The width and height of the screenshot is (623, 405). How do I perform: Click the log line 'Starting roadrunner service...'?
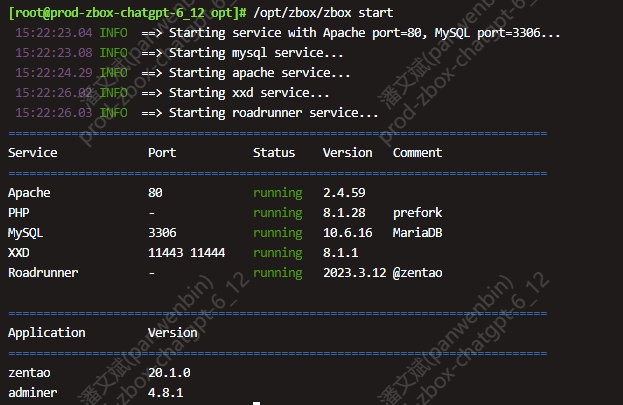(x=273, y=113)
